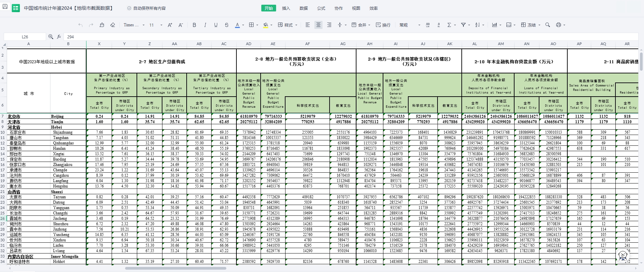This screenshot has height=272, width=644.
Task: Click the 冻结 freeze panes button
Action: pos(528,25)
